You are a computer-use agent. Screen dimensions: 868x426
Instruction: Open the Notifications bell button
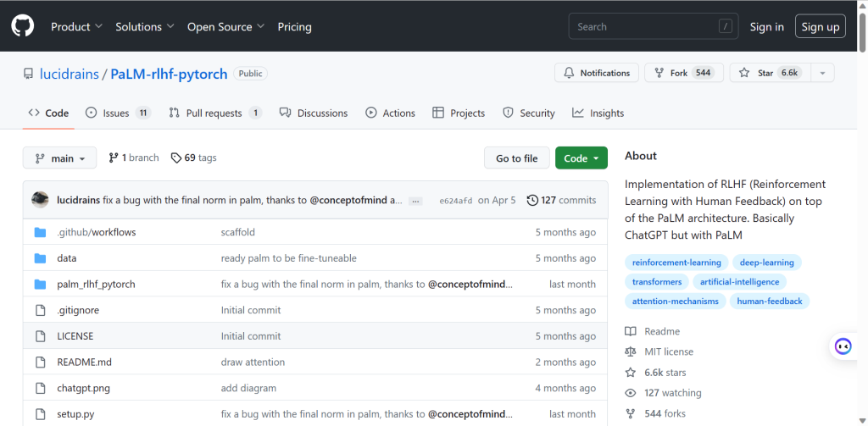[x=597, y=73]
